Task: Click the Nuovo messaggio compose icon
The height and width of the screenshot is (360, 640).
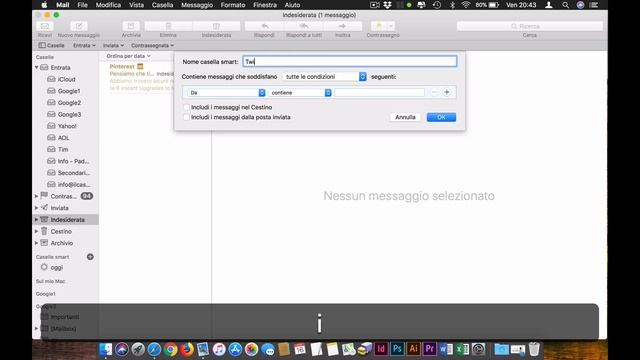Action: [79, 26]
